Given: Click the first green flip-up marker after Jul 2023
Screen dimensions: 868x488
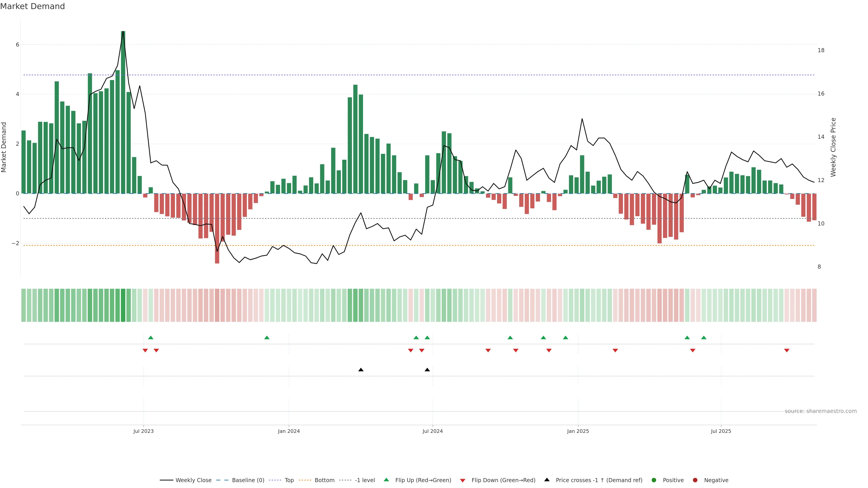Looking at the screenshot, I should click(151, 338).
